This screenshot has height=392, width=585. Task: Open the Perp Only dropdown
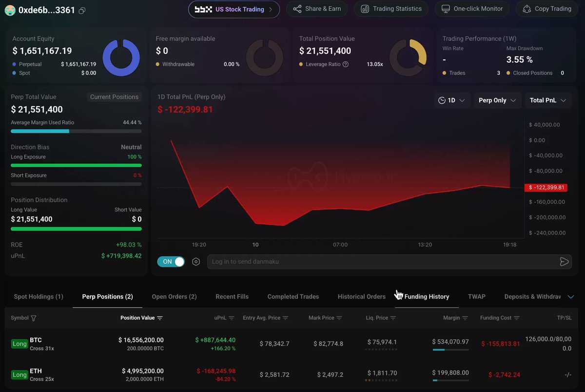pos(497,100)
